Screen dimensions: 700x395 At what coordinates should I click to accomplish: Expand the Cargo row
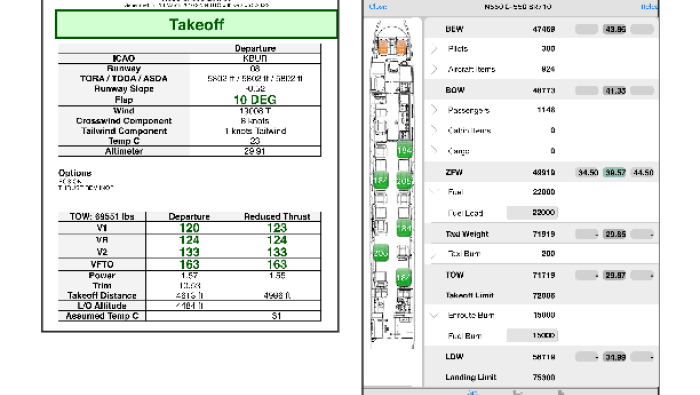coord(434,151)
